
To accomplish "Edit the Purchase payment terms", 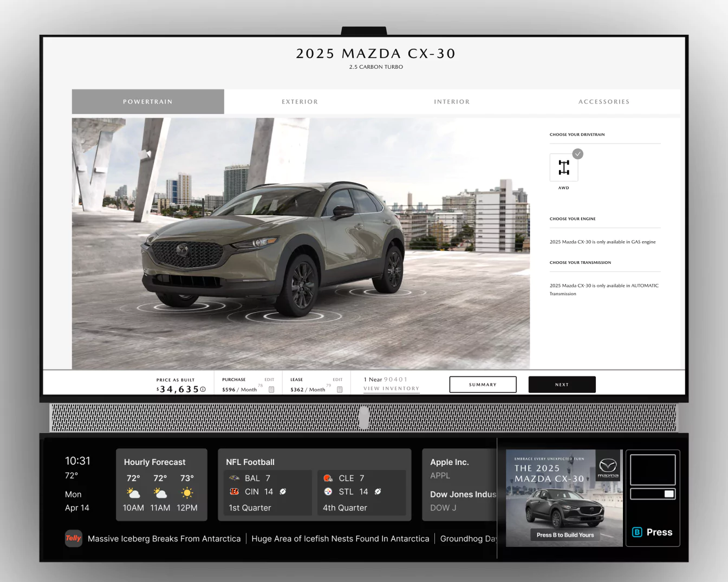I will (x=269, y=379).
